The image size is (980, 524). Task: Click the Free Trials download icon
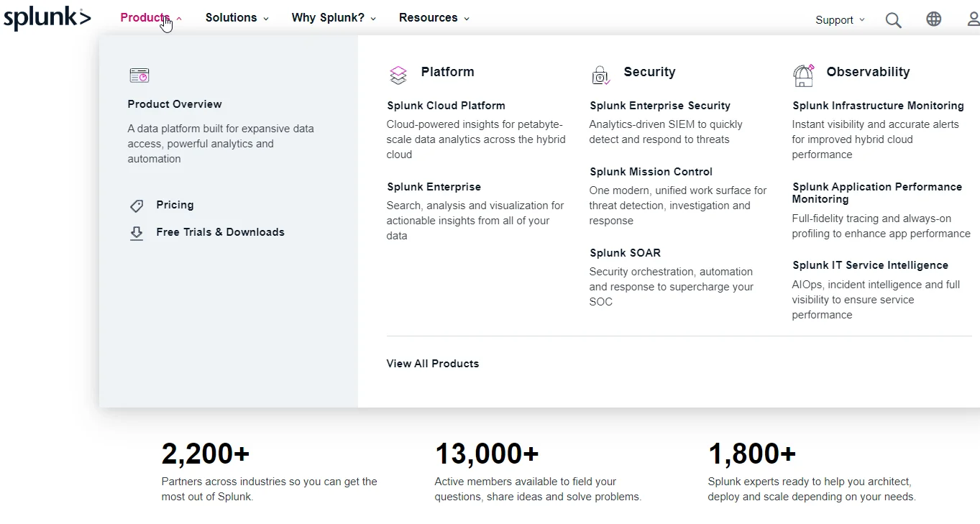coord(137,233)
